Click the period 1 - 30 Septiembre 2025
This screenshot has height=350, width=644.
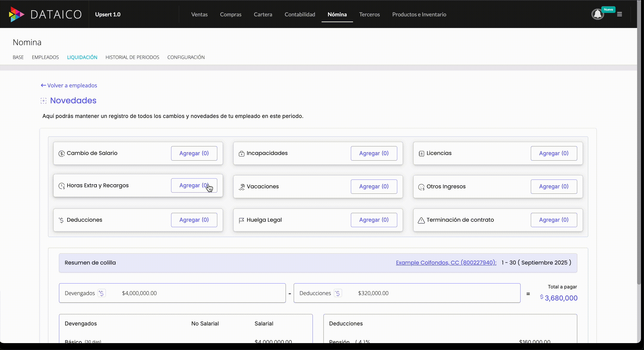536,263
